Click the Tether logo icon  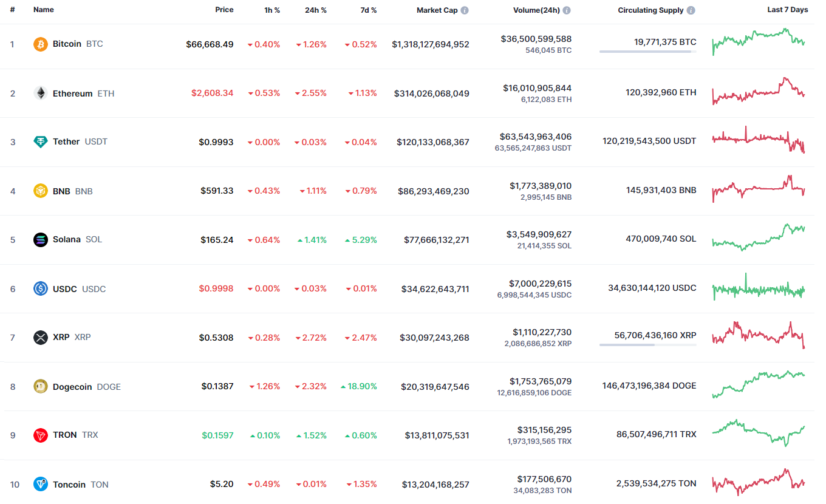tap(41, 142)
